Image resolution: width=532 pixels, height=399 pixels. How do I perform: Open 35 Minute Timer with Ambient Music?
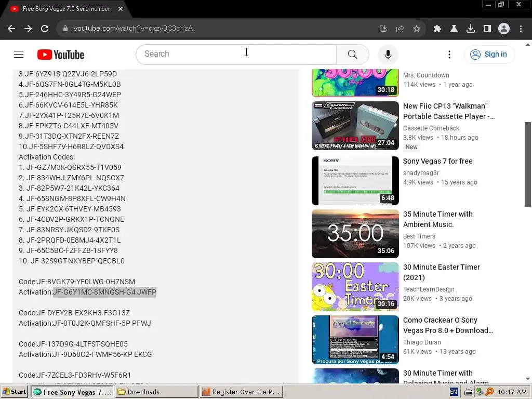pos(437,219)
